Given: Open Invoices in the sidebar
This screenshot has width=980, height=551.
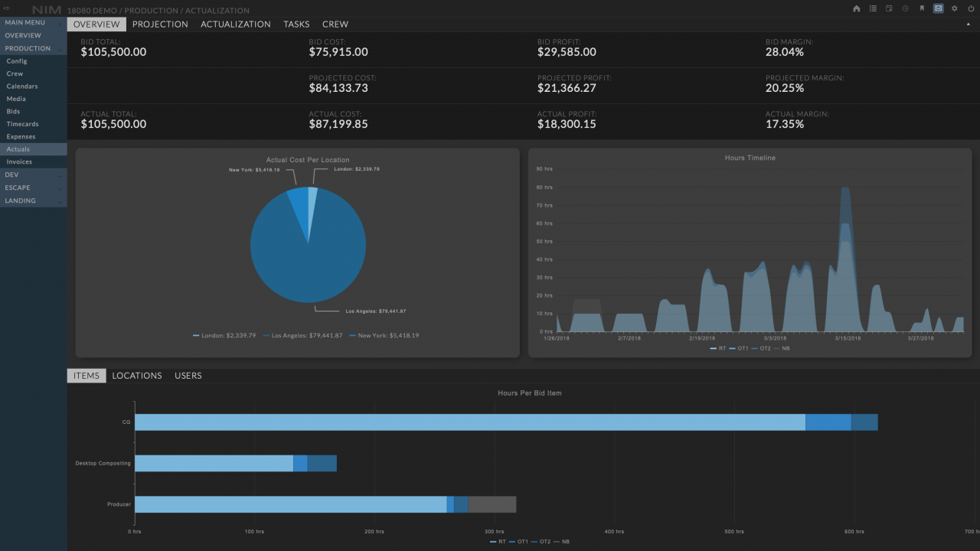Looking at the screenshot, I should tap(19, 162).
